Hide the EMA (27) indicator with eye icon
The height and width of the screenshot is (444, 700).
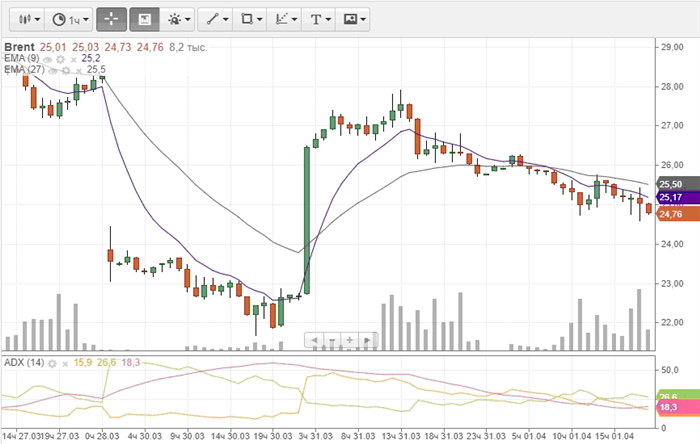click(53, 71)
